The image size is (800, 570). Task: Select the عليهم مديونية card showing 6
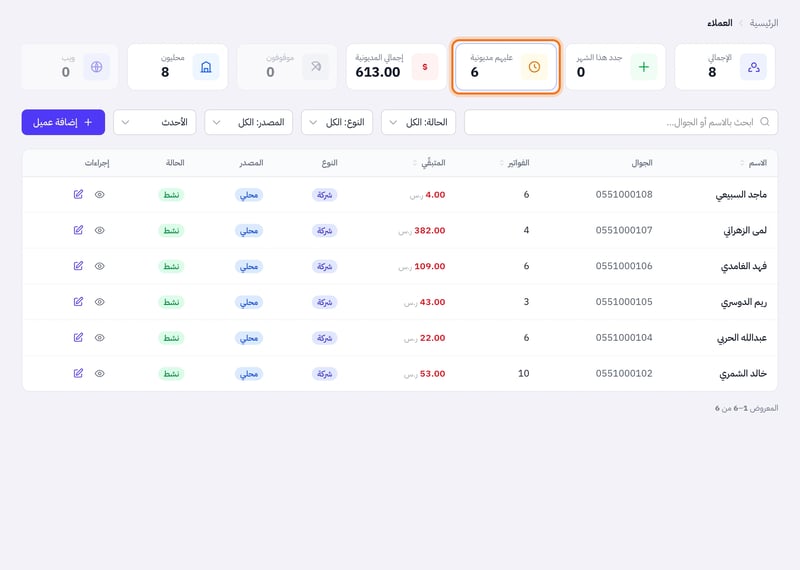506,67
